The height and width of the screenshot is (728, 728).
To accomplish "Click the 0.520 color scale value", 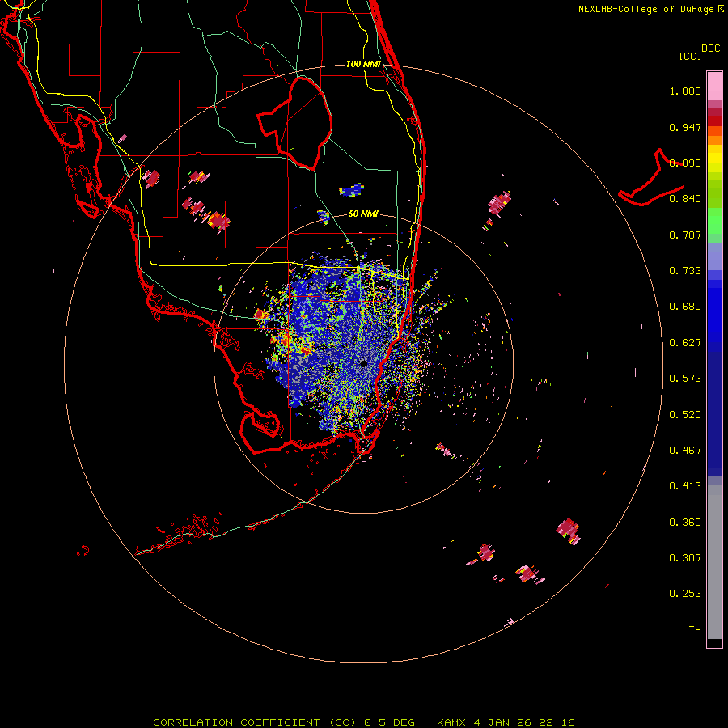I will point(685,415).
